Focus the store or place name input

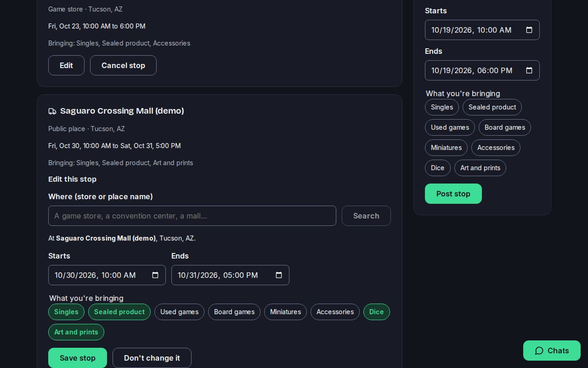pos(192,216)
